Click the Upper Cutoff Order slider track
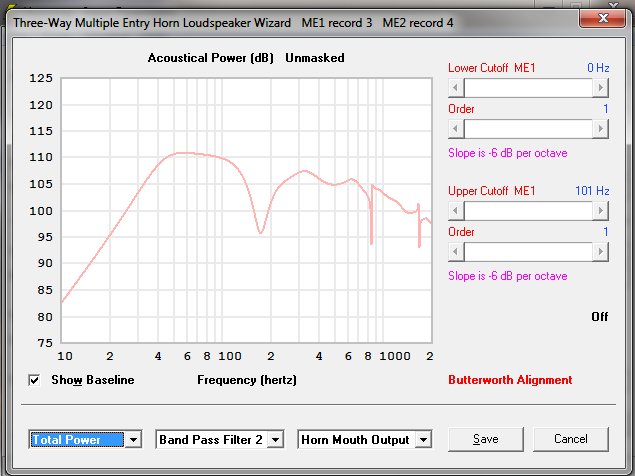 pyautogui.click(x=528, y=252)
